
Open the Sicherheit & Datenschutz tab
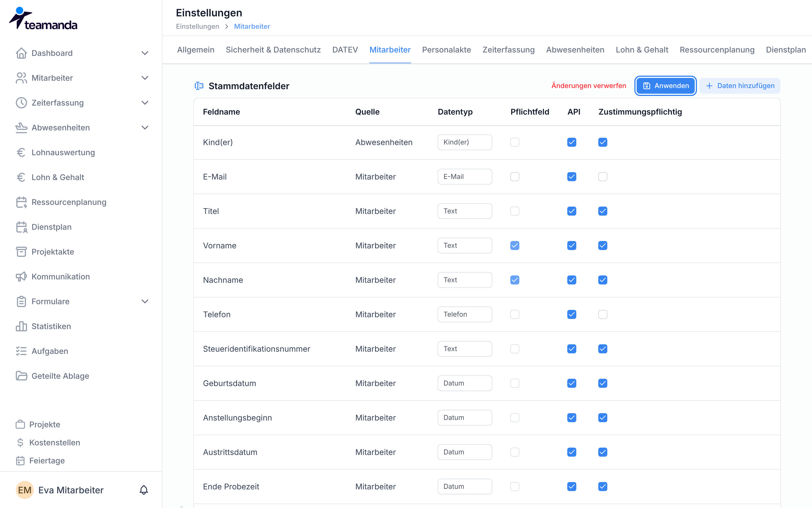[273, 50]
